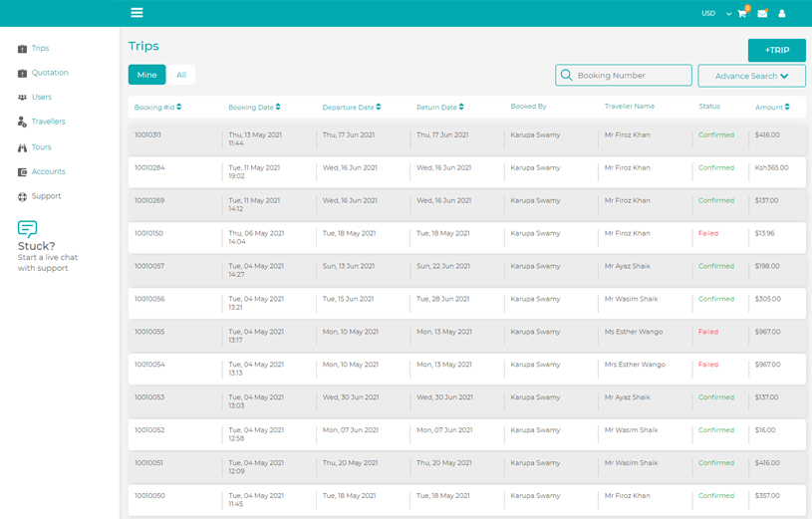The image size is (812, 519).
Task: Click the Tue, 28 Jun 2021 return date
Action: 442,299
